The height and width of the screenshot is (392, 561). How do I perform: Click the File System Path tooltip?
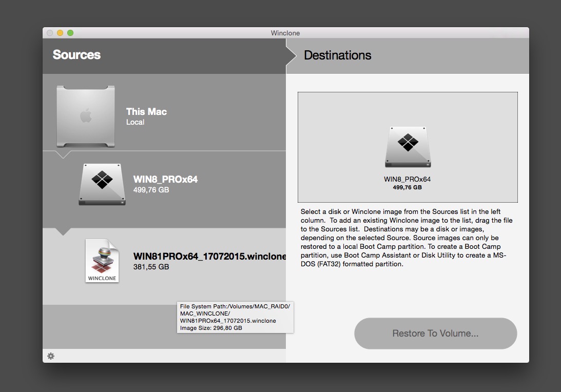[236, 317]
